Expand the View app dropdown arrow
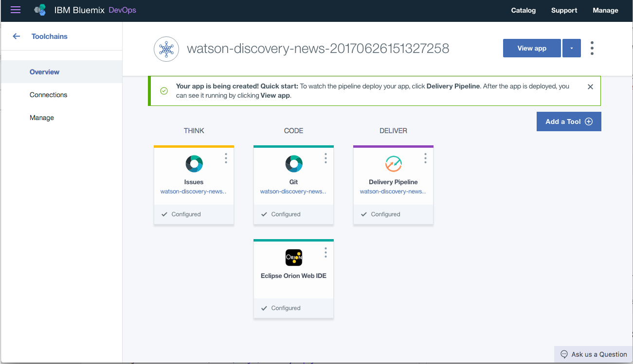633x364 pixels. point(572,48)
